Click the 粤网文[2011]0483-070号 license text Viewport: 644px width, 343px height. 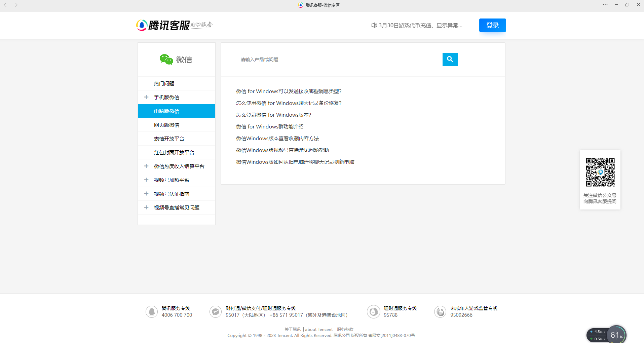pos(391,336)
